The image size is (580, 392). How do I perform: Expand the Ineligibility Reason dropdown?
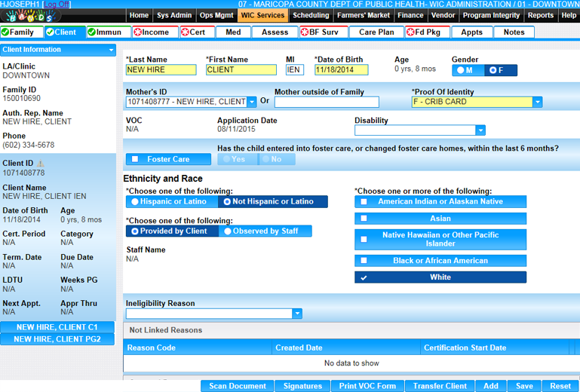coord(296,314)
